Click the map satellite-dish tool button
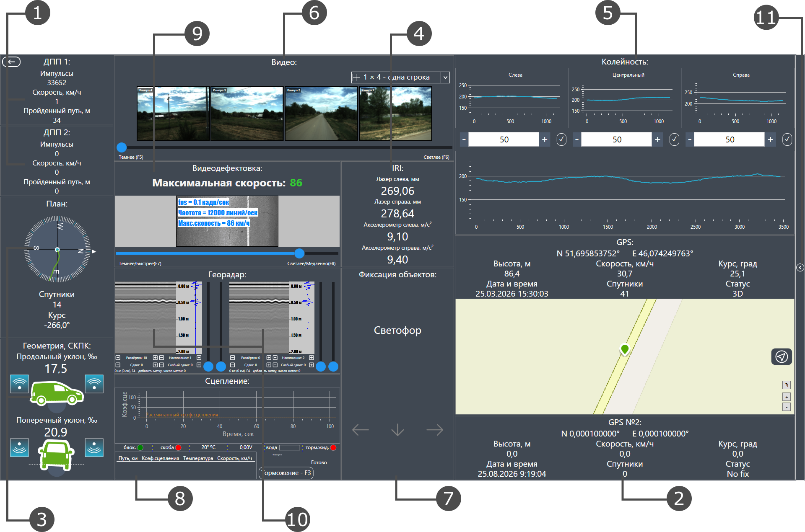This screenshot has height=532, width=805. click(x=787, y=385)
